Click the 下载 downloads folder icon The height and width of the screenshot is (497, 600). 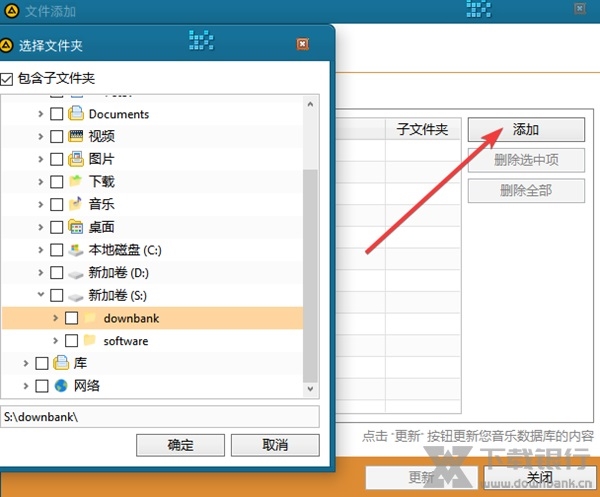click(x=76, y=181)
